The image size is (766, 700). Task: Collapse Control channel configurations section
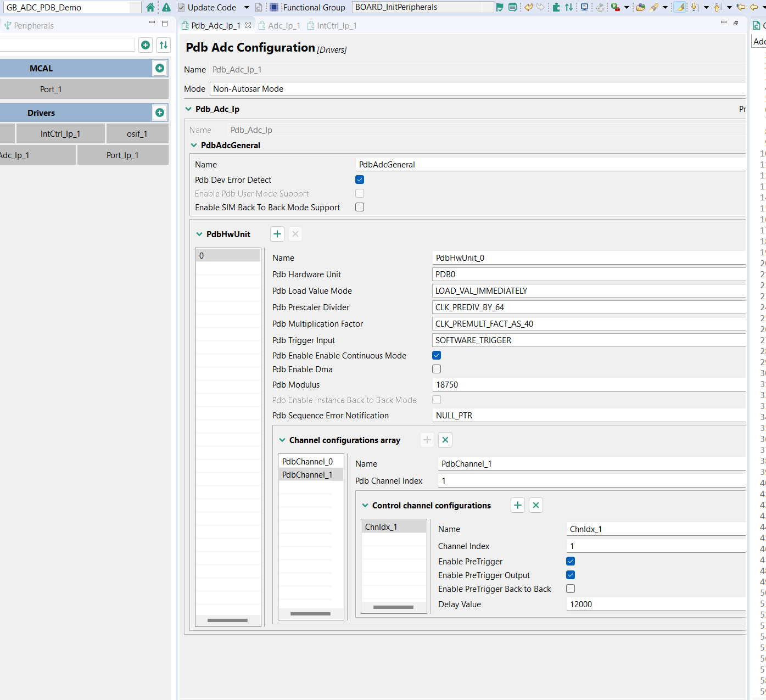pos(365,505)
